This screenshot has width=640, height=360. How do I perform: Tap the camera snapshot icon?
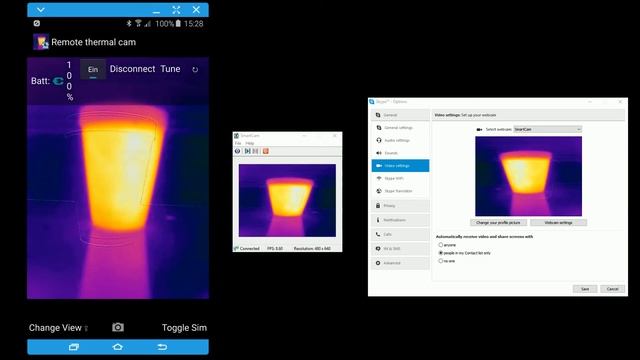pyautogui.click(x=118, y=327)
